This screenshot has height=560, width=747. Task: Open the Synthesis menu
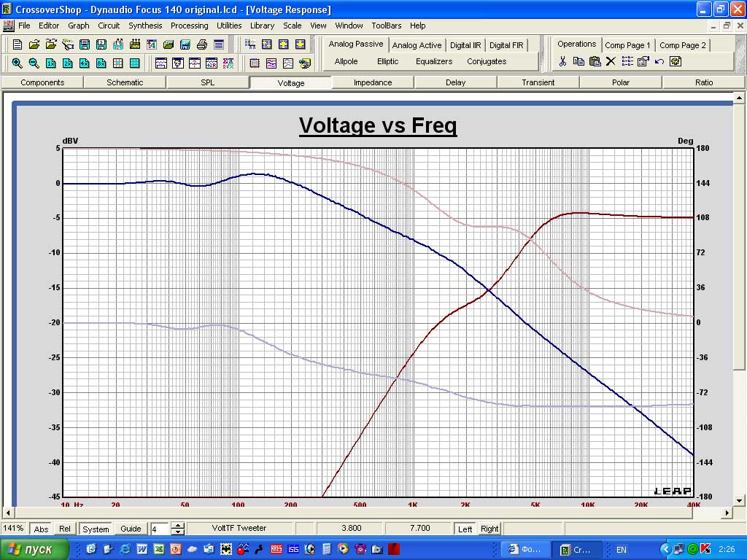click(x=145, y=26)
